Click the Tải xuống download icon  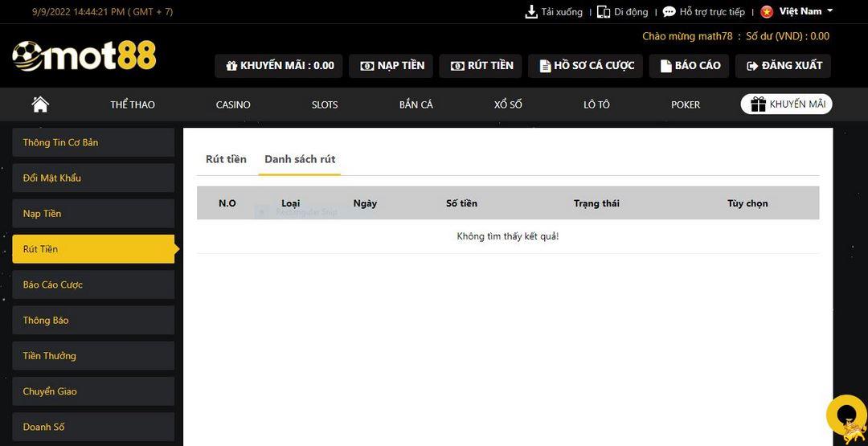(530, 12)
